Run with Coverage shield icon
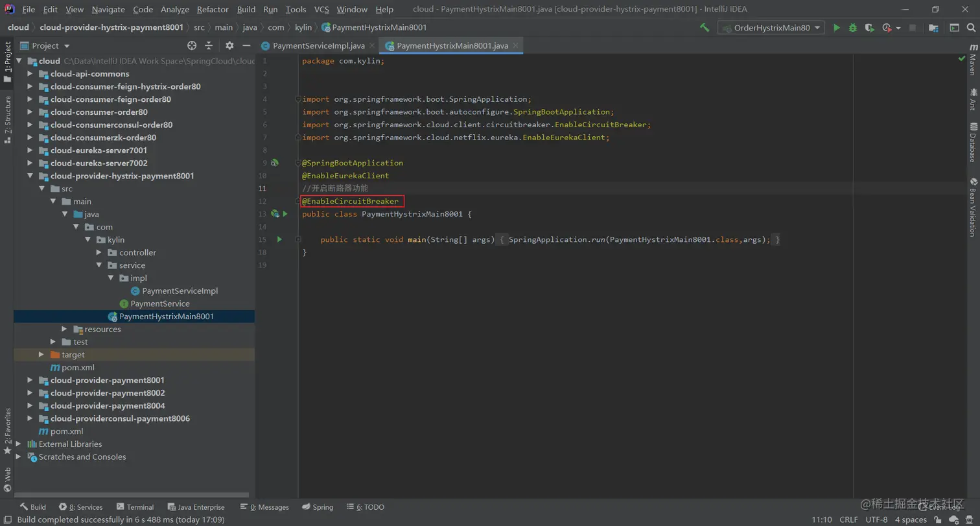980x526 pixels. [x=869, y=28]
